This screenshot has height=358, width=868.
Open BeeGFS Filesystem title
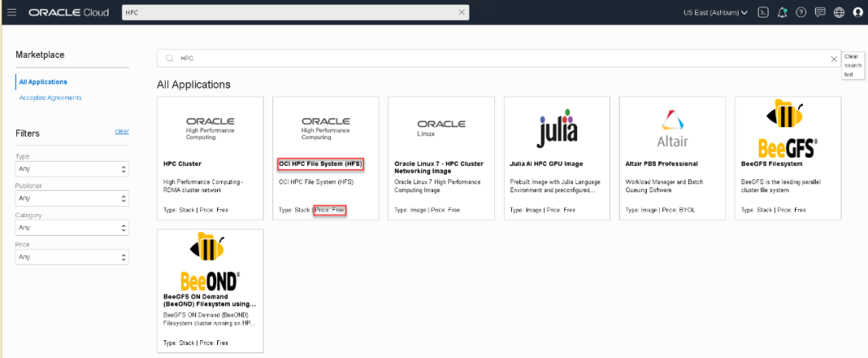pos(772,164)
